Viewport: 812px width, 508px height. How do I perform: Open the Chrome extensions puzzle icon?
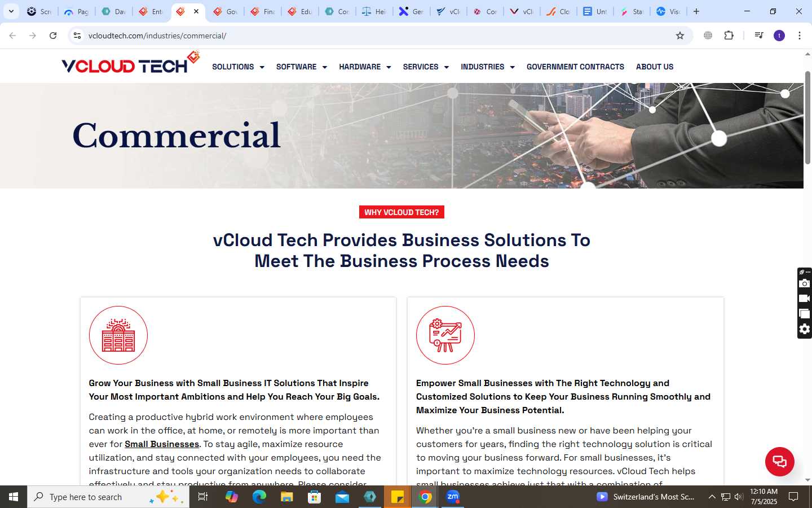click(729, 36)
